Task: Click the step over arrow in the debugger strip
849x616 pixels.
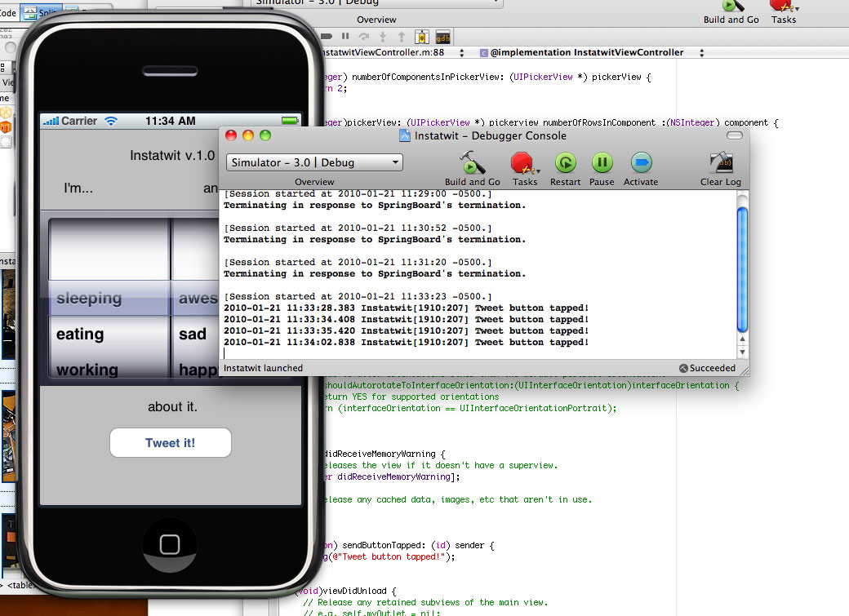Action: point(364,36)
